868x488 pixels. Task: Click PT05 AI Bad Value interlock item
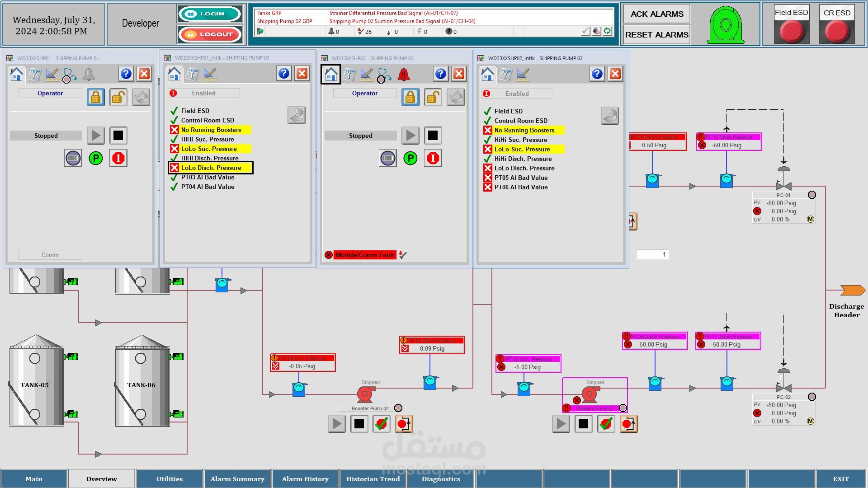click(521, 178)
